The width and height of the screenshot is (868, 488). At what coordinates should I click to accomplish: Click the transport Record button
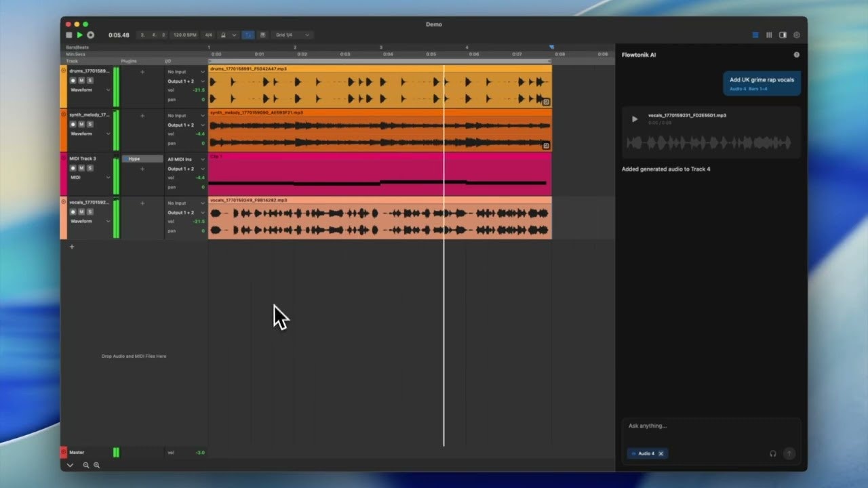90,35
